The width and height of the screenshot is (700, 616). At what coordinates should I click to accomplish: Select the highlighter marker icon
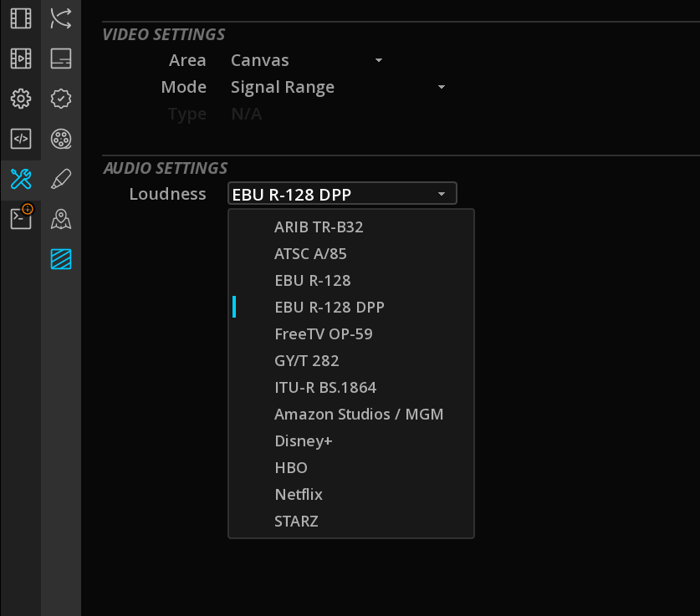[61, 179]
